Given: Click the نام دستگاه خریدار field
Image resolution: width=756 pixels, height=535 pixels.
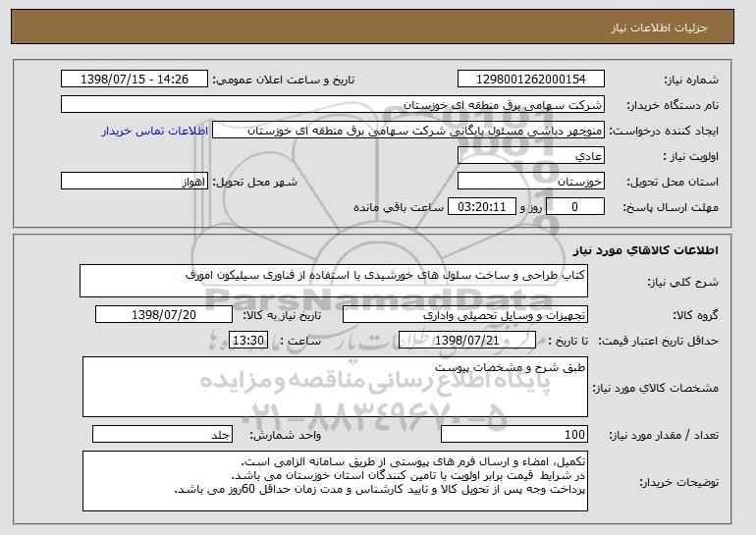Looking at the screenshot, I should (333, 105).
